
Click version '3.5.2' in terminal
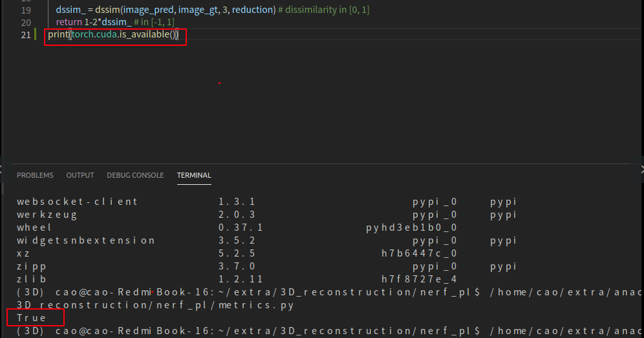coord(237,240)
